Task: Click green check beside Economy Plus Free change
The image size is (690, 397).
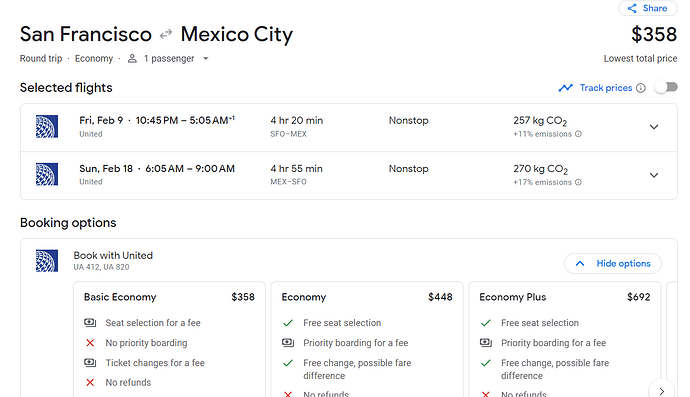Action: pyautogui.click(x=485, y=363)
